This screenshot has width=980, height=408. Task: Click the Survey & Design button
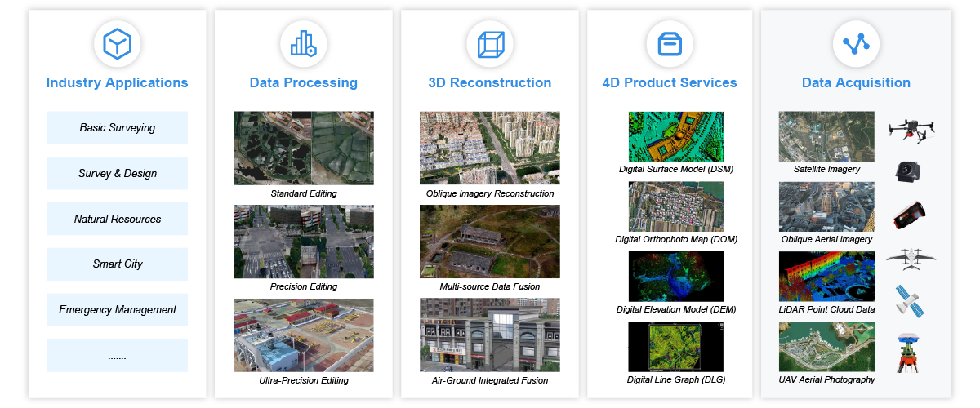point(118,173)
